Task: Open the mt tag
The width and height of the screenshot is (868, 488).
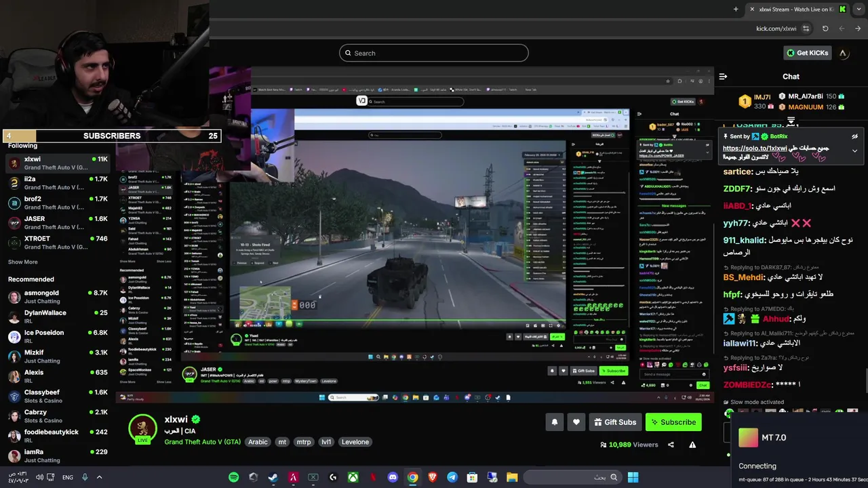Action: 282,442
